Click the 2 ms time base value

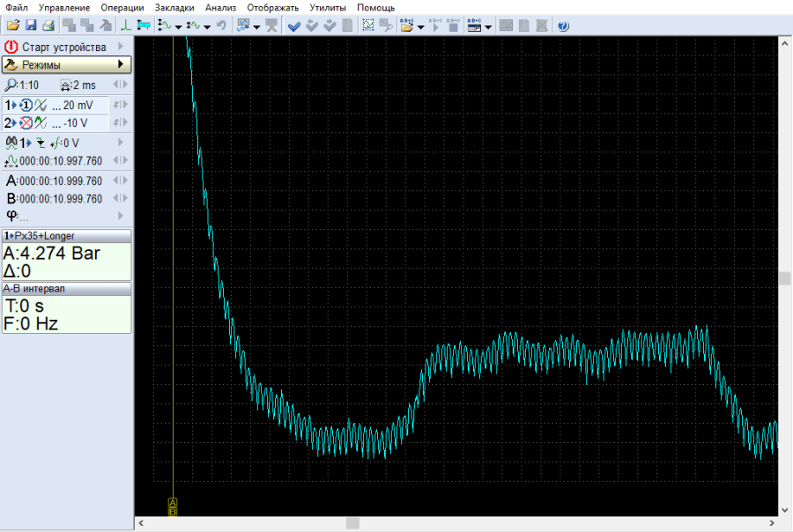[85, 85]
